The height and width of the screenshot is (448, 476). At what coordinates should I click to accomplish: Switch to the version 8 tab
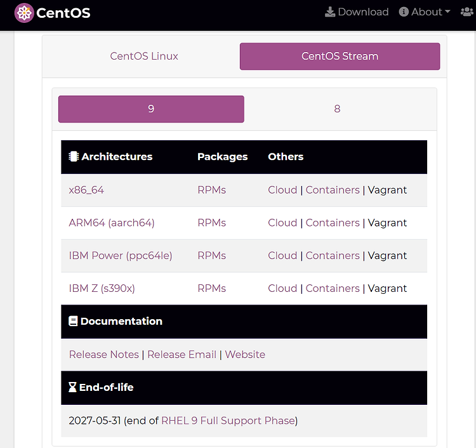337,109
